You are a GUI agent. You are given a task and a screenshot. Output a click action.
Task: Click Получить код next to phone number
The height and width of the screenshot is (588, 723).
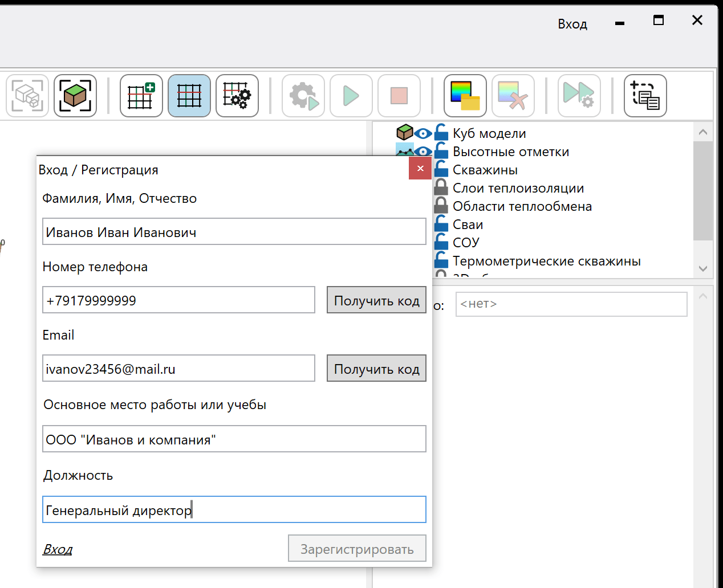(376, 300)
